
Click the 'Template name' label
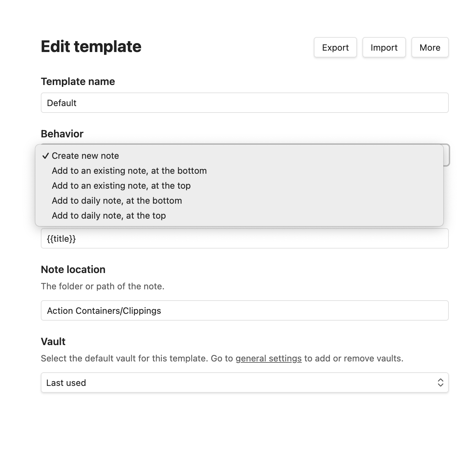pos(78,82)
